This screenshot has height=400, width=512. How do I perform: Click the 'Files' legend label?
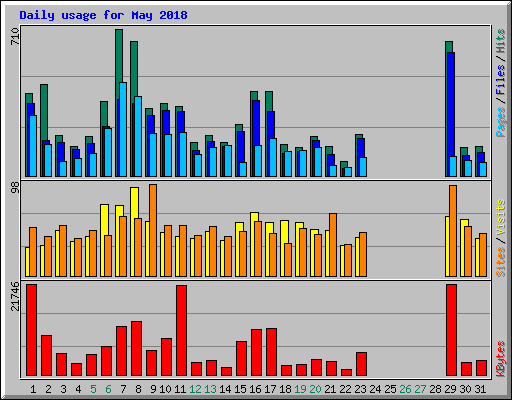pos(501,80)
